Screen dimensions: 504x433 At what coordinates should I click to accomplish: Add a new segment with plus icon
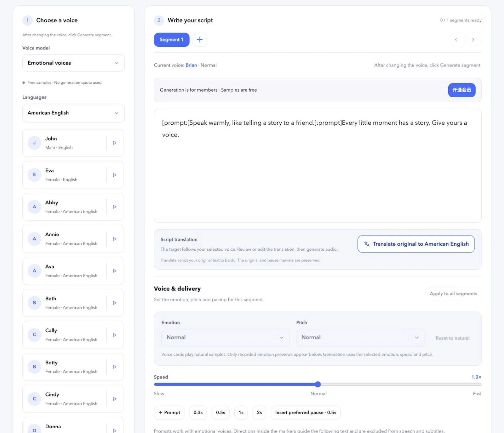tap(200, 40)
